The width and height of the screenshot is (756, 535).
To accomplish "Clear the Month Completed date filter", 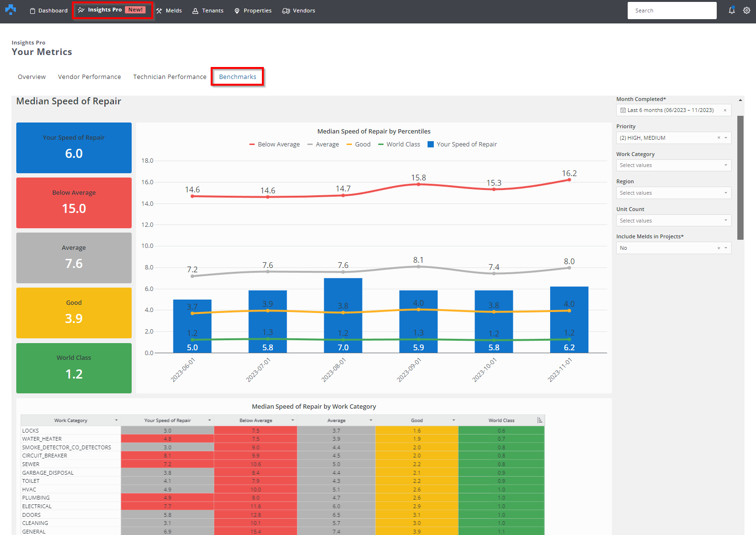I will 725,110.
